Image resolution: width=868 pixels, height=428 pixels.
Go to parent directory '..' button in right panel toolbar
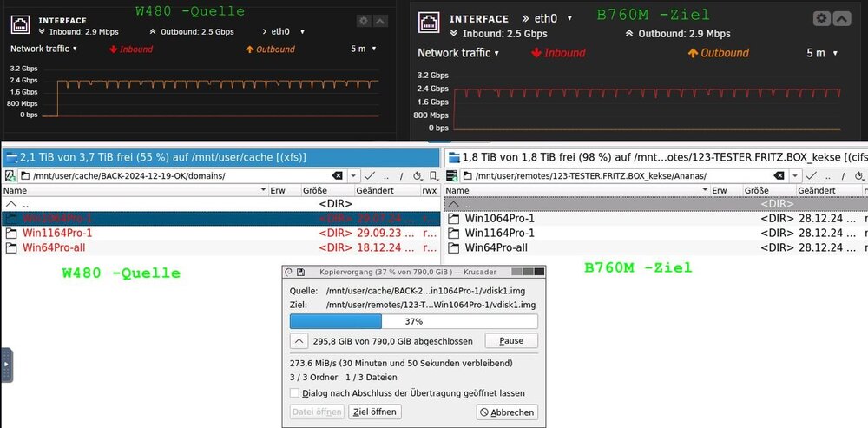click(x=828, y=176)
